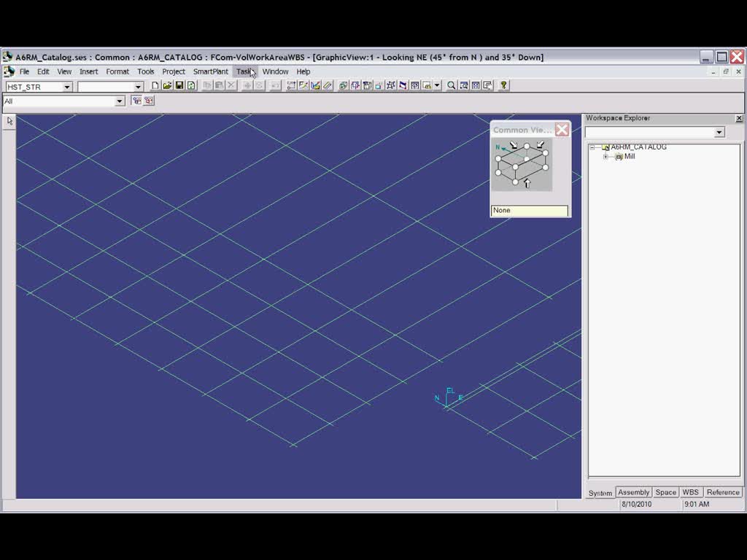Image resolution: width=747 pixels, height=560 pixels.
Task: Select the topmost corner circle of Common Views cube
Action: point(527,147)
